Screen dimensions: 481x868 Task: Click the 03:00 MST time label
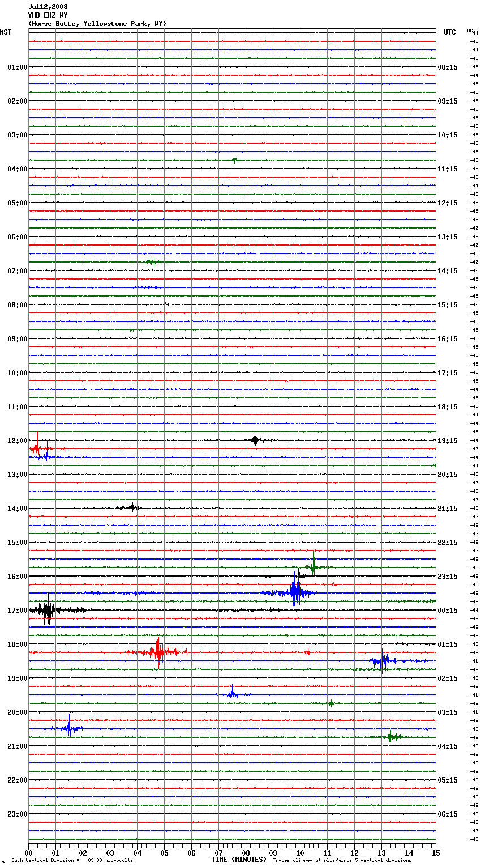click(18, 135)
